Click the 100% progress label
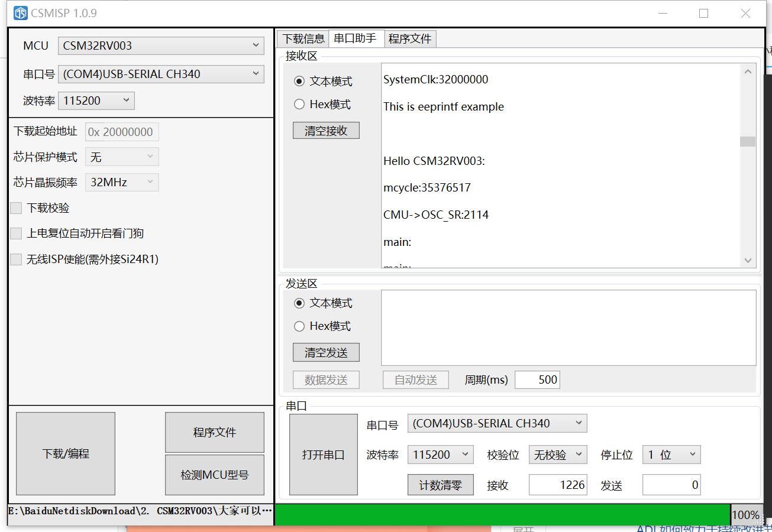This screenshot has width=772, height=532. click(x=745, y=515)
